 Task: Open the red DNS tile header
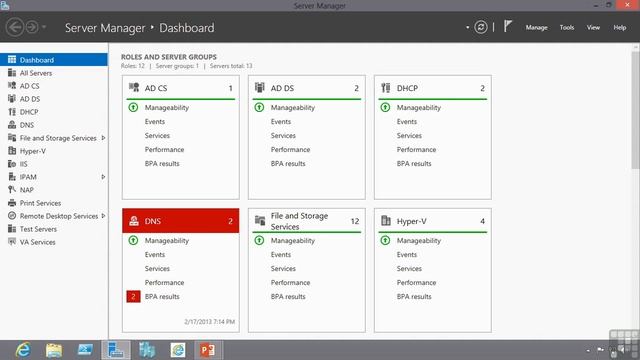pyautogui.click(x=180, y=221)
